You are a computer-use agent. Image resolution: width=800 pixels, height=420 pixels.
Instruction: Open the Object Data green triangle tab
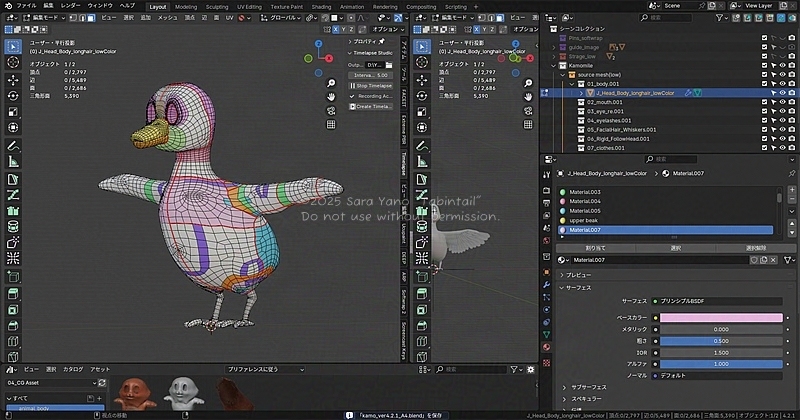[546, 334]
